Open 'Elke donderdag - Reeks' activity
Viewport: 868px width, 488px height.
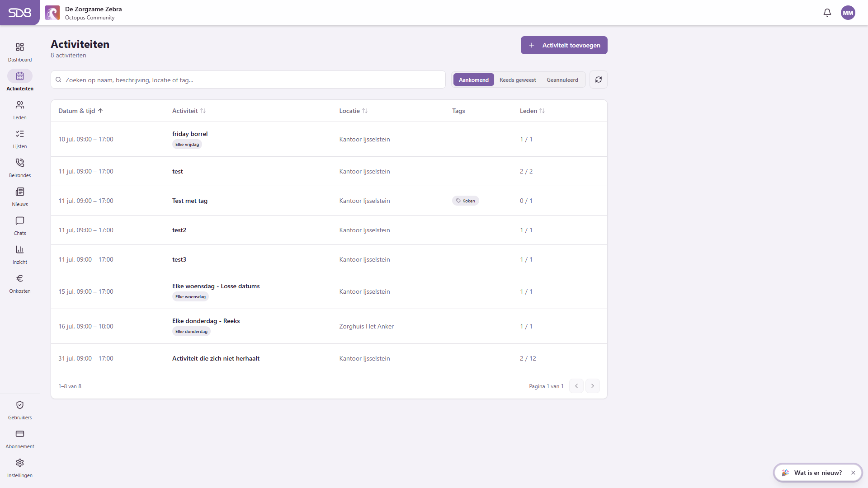206,321
